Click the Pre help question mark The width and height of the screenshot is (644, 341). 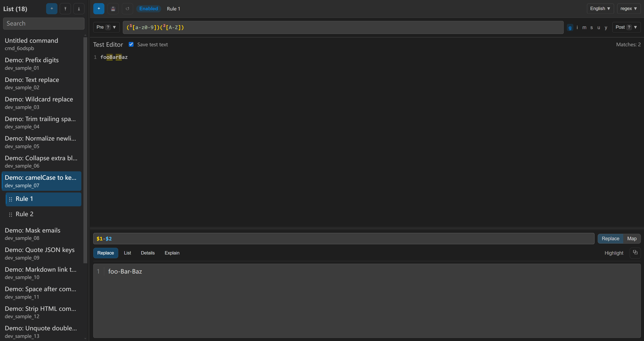pos(108,27)
